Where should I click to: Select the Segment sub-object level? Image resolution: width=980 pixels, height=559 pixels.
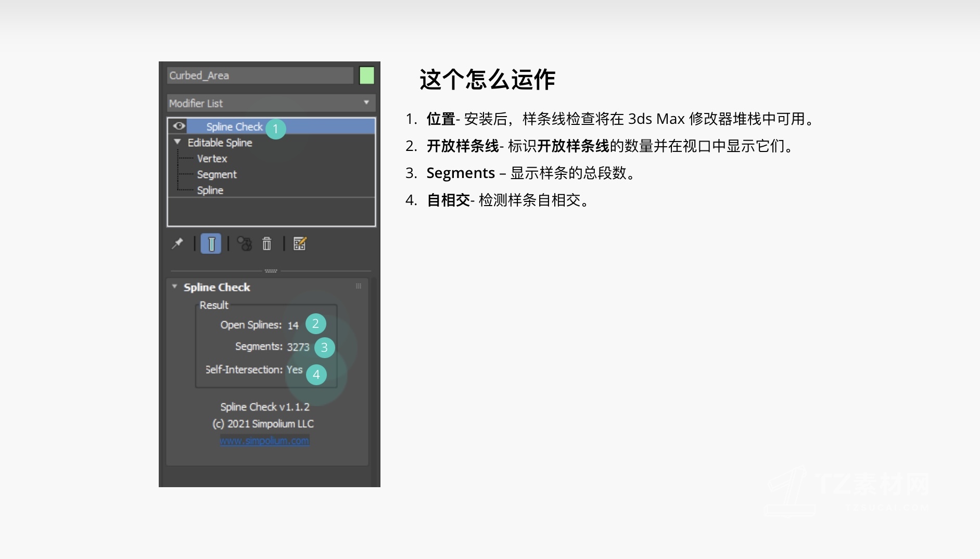217,174
